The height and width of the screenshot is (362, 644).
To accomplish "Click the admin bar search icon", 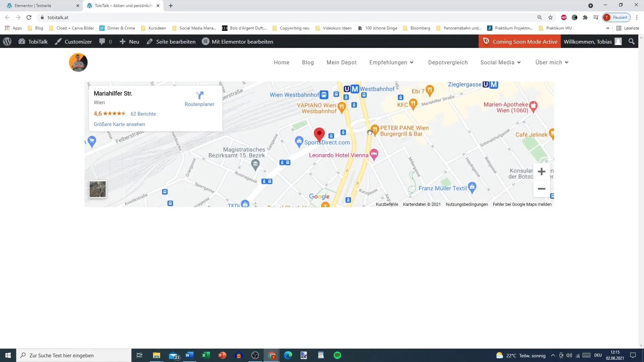I will 632,42.
